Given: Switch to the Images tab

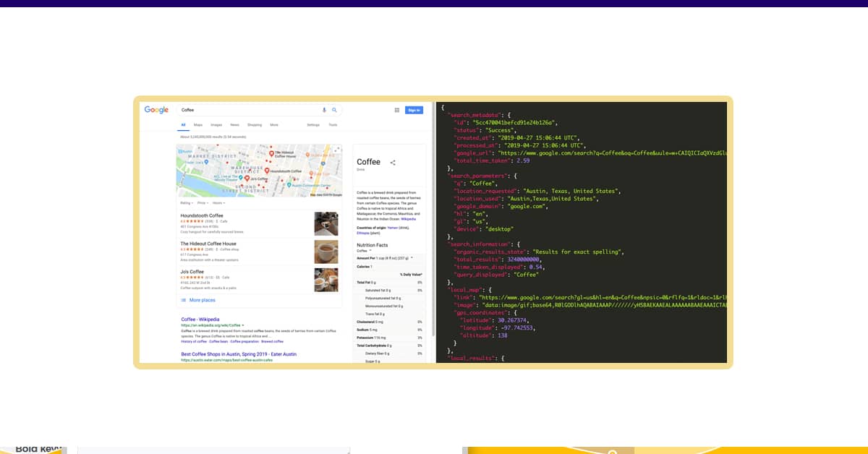Looking at the screenshot, I should point(216,125).
